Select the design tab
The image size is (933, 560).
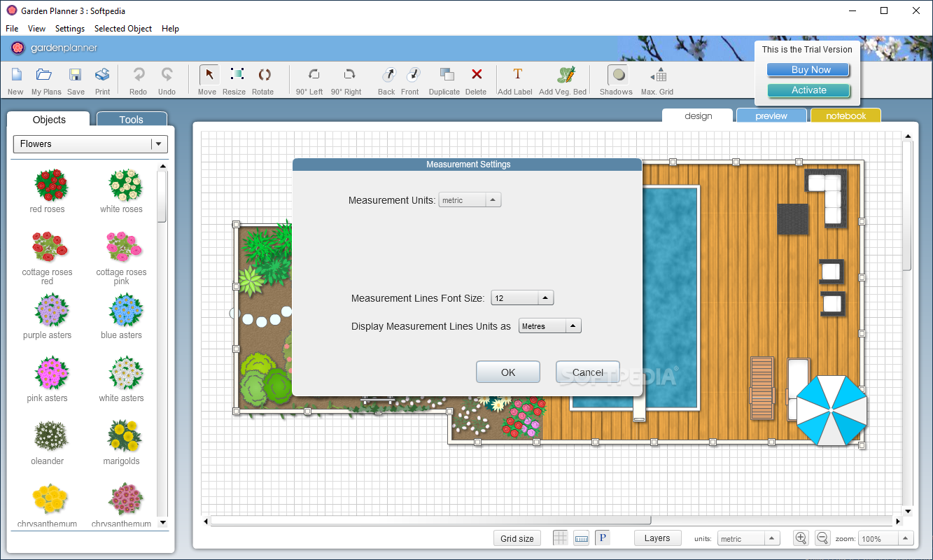[x=698, y=115]
